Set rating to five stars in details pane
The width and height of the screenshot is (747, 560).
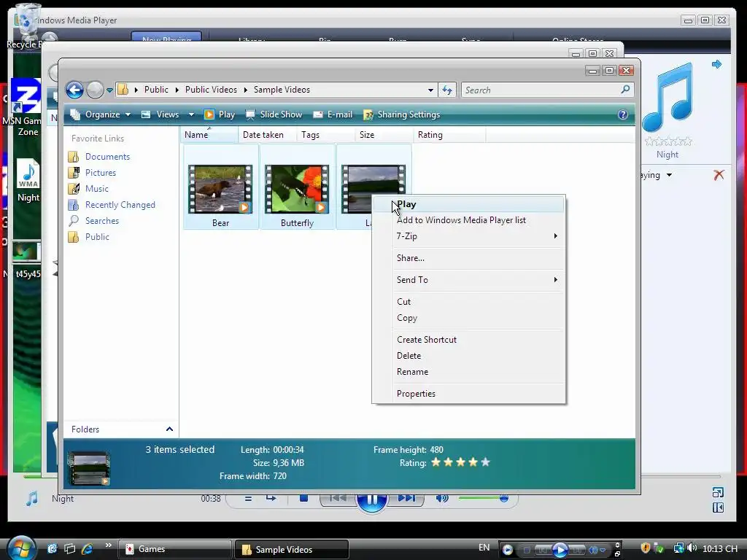tap(485, 462)
